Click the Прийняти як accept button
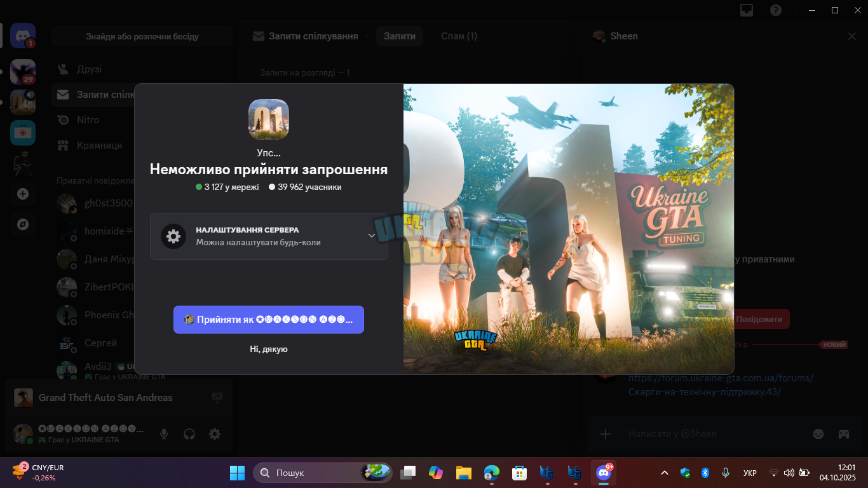This screenshot has height=488, width=868. (x=269, y=320)
